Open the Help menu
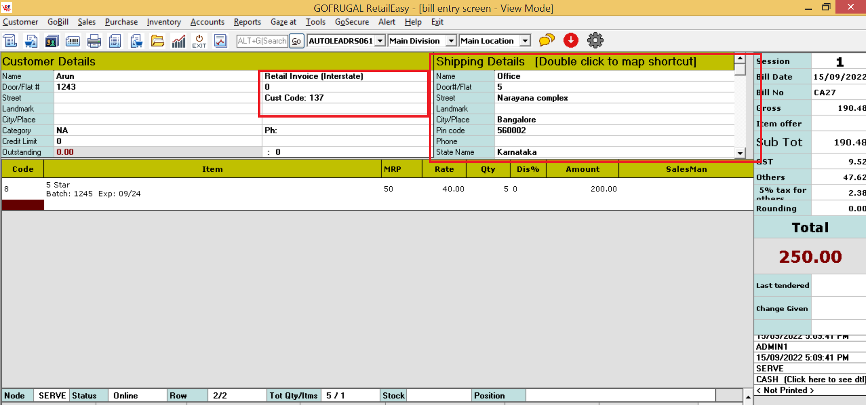This screenshot has height=406, width=868. (x=413, y=22)
